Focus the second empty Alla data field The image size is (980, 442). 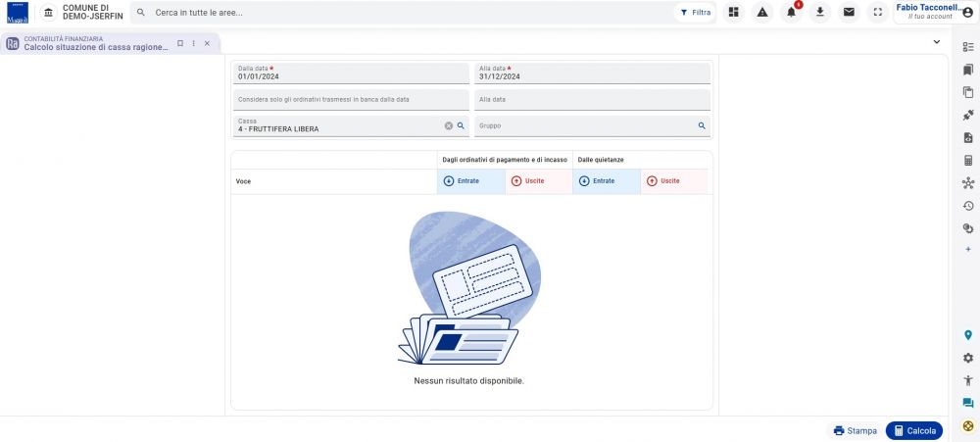pyautogui.click(x=592, y=100)
